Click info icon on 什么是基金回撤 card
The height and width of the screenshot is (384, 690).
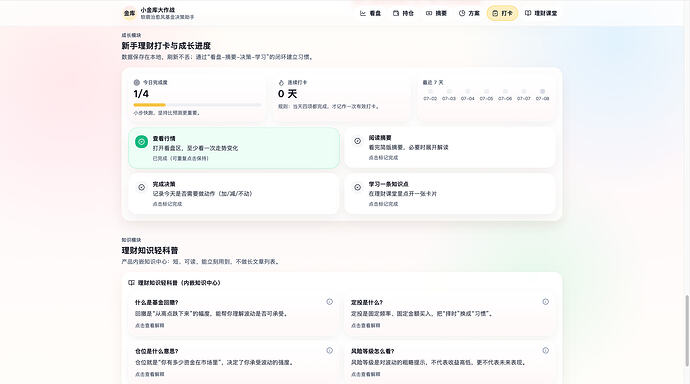point(330,302)
